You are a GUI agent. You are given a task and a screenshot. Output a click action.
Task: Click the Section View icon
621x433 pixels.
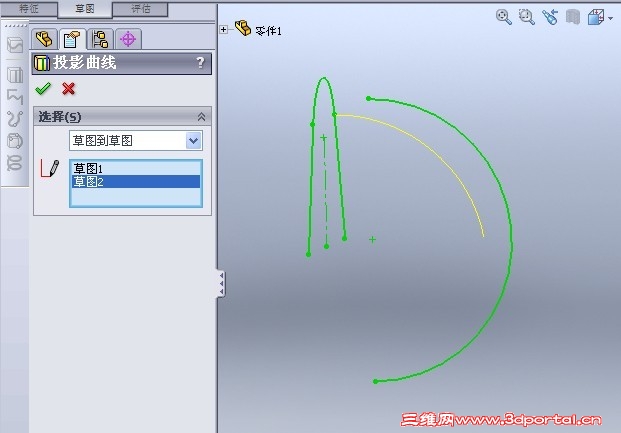(573, 17)
